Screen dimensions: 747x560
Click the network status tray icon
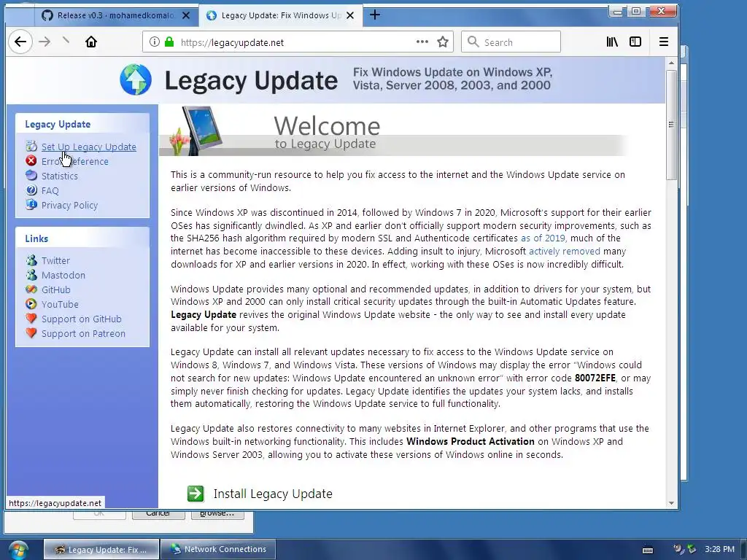coord(691,549)
